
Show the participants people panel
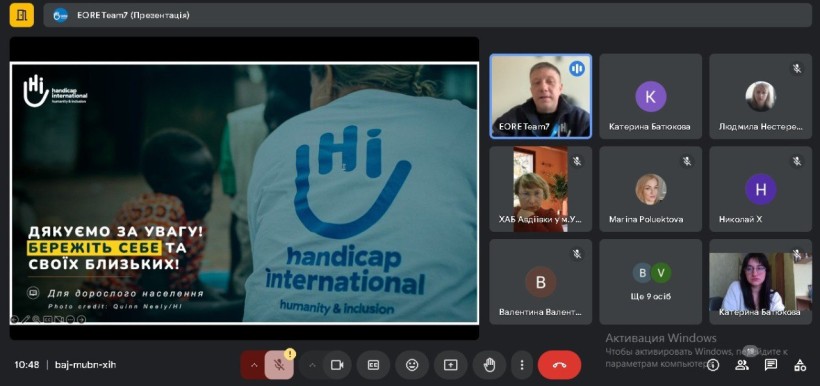[x=742, y=365]
